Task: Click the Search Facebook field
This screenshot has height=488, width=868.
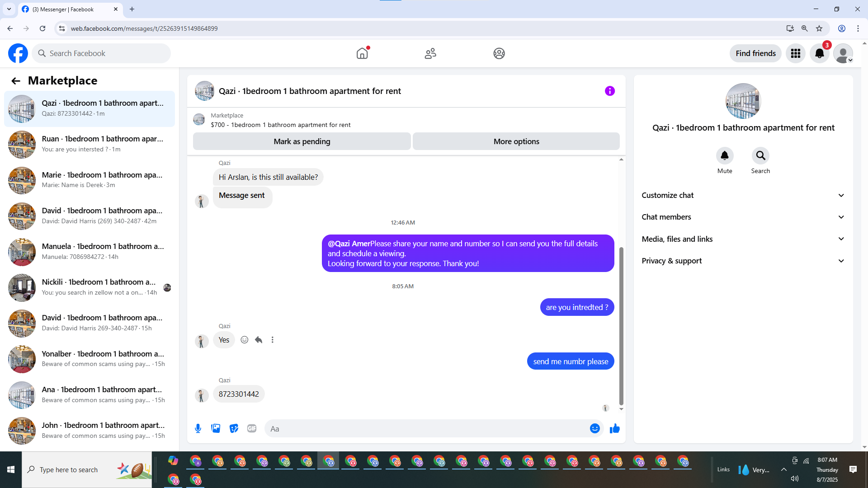Action: [101, 53]
